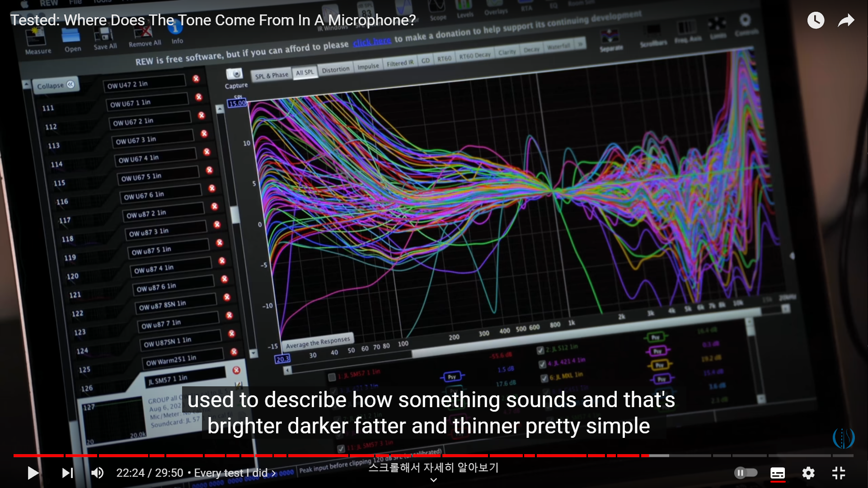Click the Capture camera icon

[235, 74]
